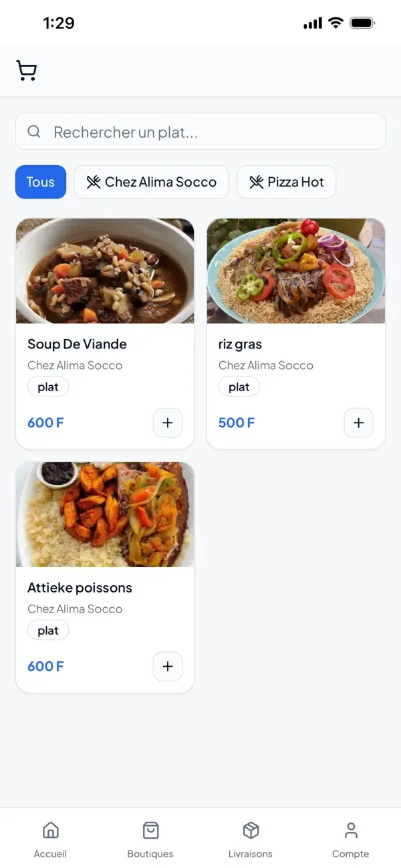Add riz gras to cart

click(358, 423)
